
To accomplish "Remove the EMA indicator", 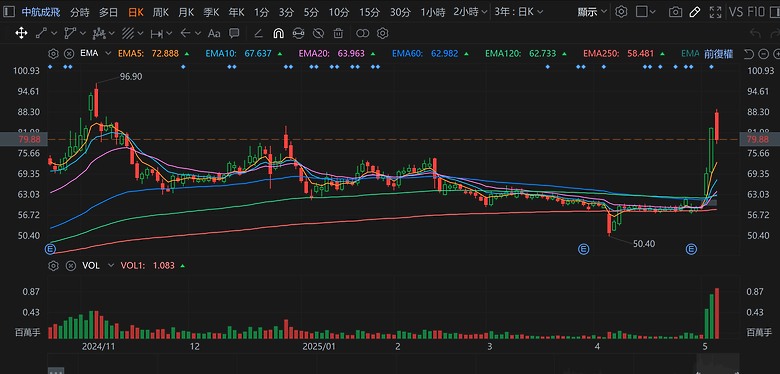I will coord(70,53).
